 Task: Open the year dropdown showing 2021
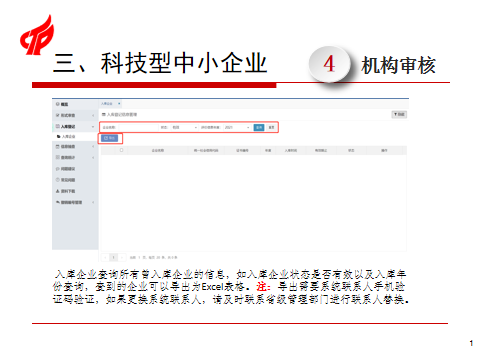(x=237, y=127)
